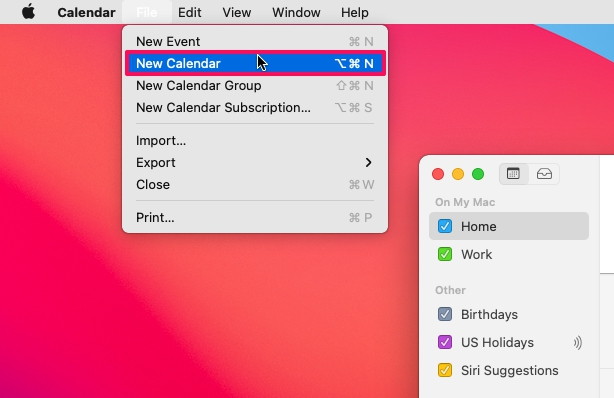The height and width of the screenshot is (398, 614).
Task: Toggle the US Holidays calendar checkbox
Action: [445, 342]
